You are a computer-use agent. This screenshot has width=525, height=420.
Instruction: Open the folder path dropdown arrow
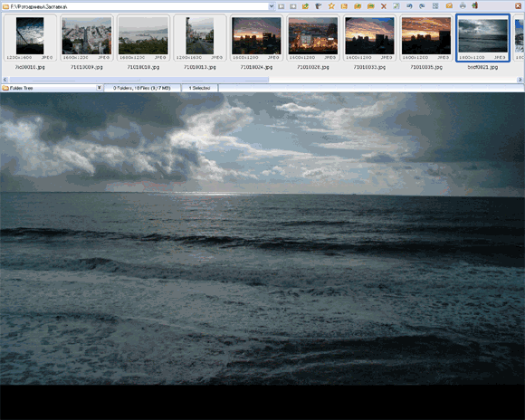click(272, 6)
